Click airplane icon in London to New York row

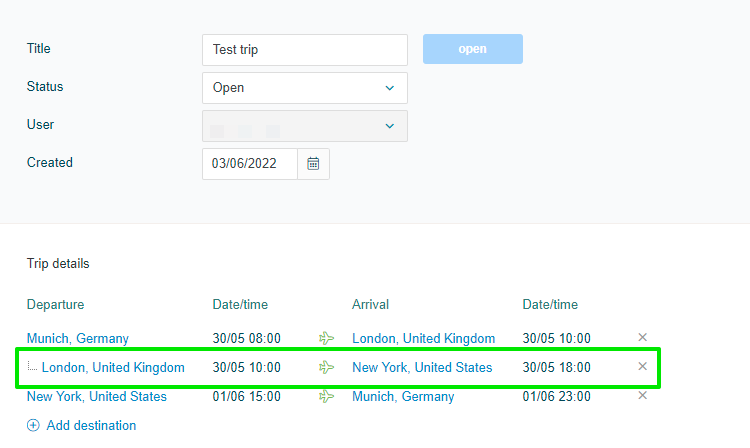pyautogui.click(x=326, y=368)
